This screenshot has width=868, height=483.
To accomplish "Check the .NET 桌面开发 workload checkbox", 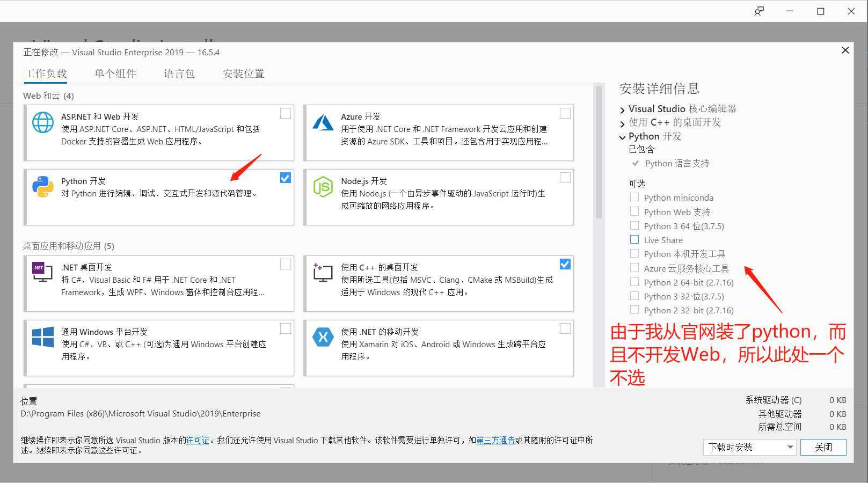I will tap(286, 264).
